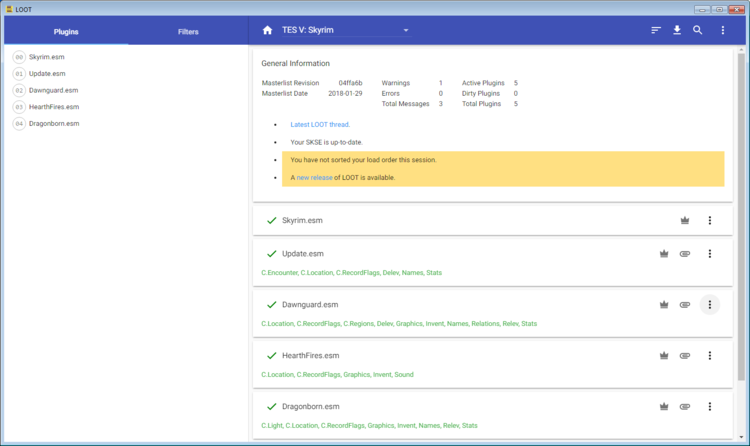750x446 pixels.
Task: Click the crown icon on the Dawnguard.esm card
Action: click(664, 304)
